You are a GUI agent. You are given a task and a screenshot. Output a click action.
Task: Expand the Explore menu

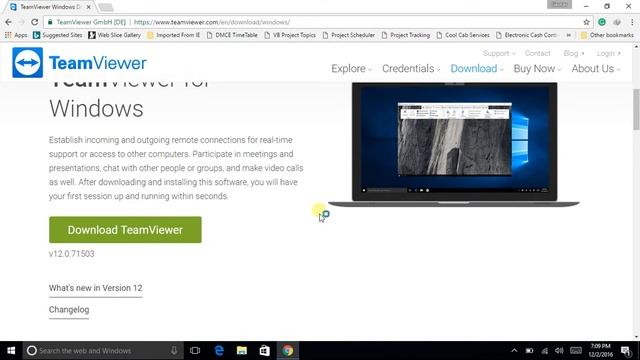(x=351, y=69)
